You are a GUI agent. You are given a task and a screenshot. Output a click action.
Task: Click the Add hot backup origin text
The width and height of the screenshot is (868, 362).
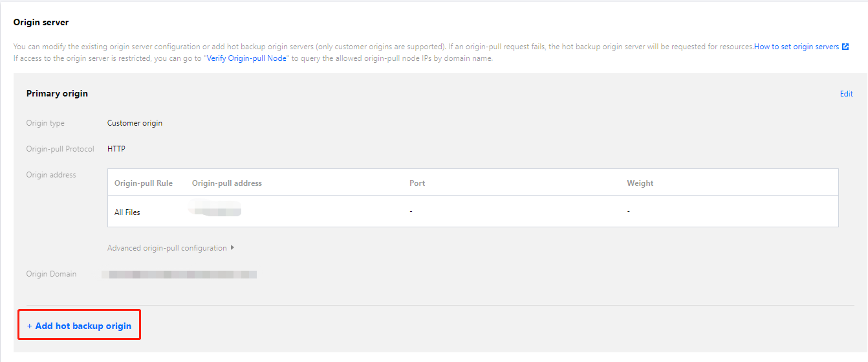83,326
